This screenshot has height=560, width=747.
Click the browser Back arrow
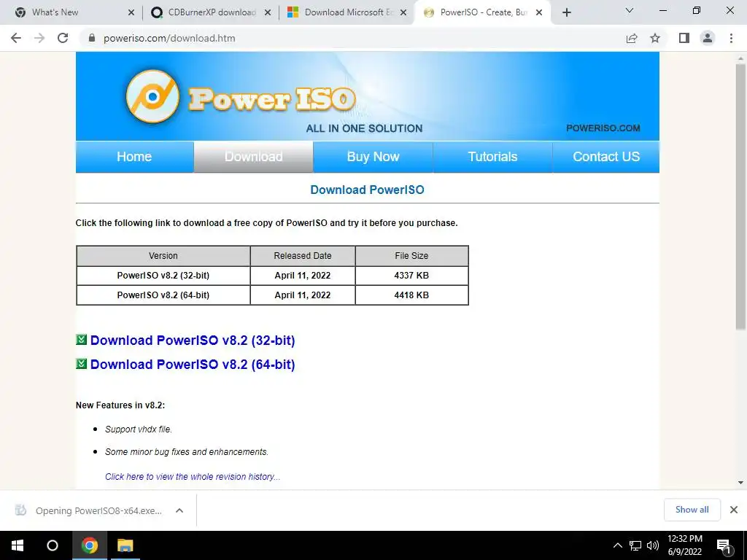16,38
